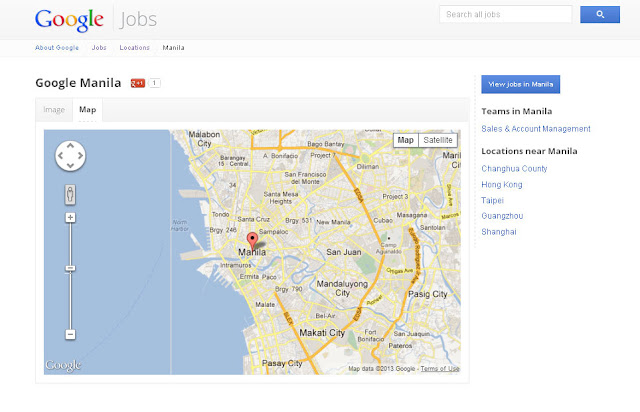
Task: Click the Sampaloc label on the map
Action: 273,232
